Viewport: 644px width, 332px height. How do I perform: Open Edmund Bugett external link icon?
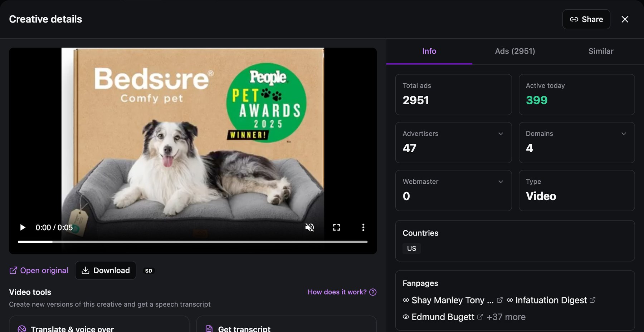[x=480, y=317]
